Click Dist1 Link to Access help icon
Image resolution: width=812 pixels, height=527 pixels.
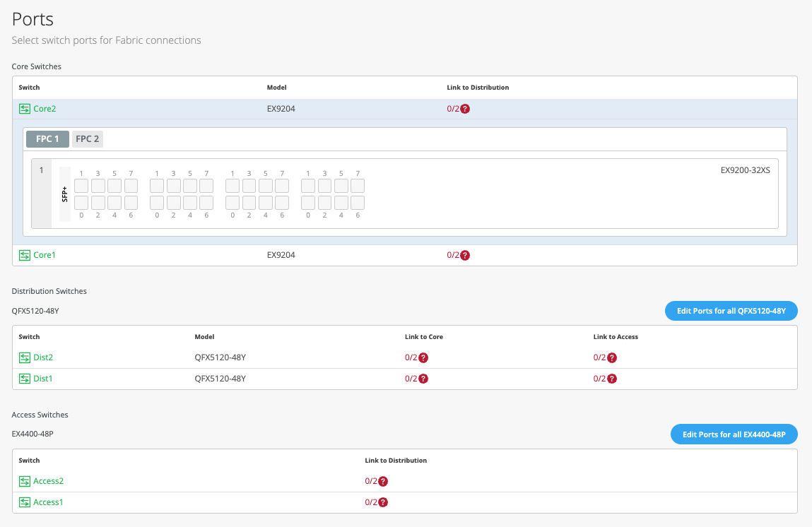click(x=612, y=379)
